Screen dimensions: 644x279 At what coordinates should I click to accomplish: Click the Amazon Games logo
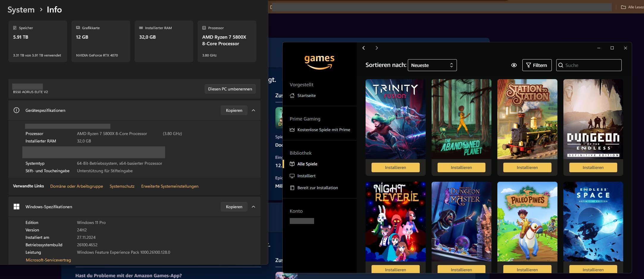[x=319, y=62]
